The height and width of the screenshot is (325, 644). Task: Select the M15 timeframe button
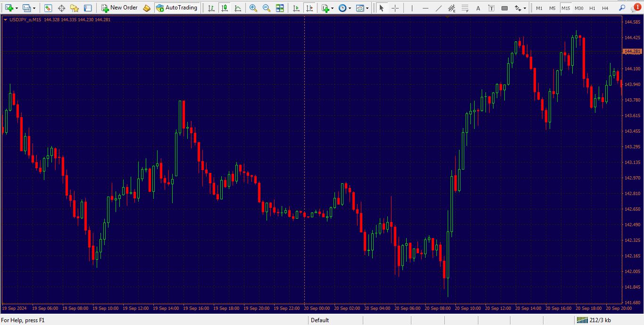[566, 8]
